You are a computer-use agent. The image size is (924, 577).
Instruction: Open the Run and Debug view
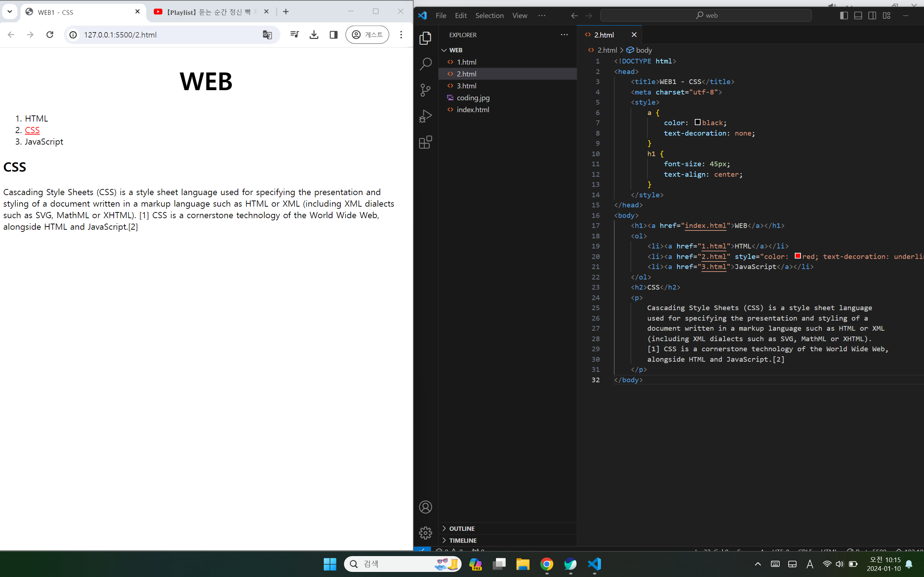coord(425,116)
